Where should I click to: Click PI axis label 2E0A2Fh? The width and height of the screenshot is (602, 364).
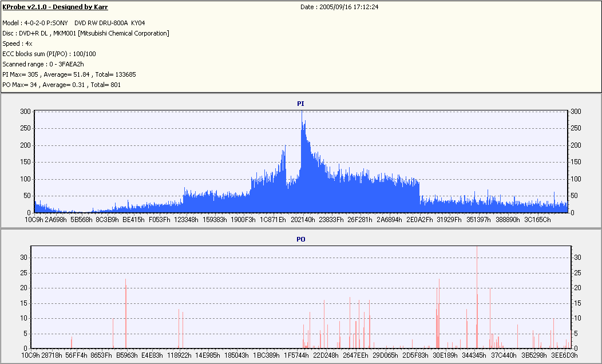point(419,220)
